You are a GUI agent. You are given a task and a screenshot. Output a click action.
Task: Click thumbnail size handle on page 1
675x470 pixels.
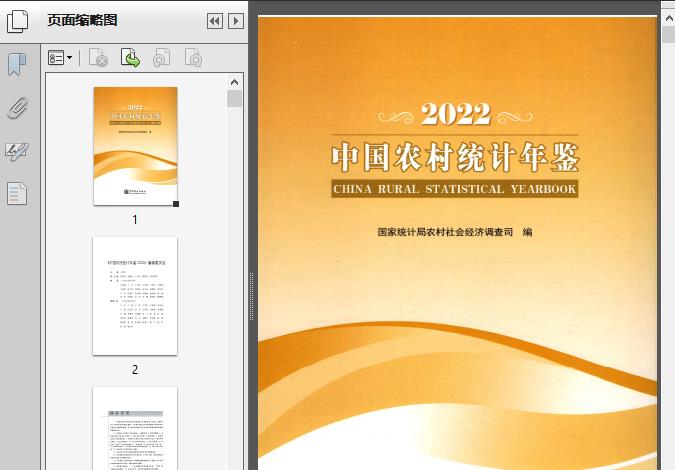pyautogui.click(x=176, y=204)
